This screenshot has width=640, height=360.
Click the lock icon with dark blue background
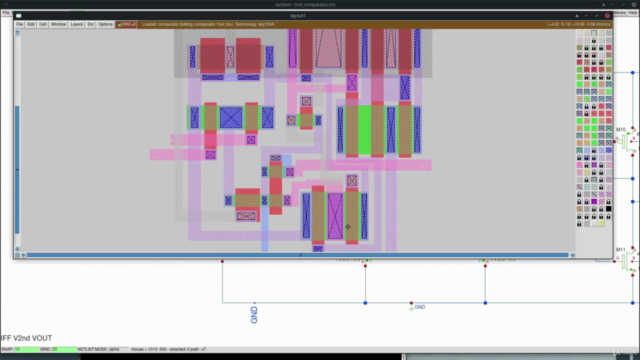(x=586, y=157)
